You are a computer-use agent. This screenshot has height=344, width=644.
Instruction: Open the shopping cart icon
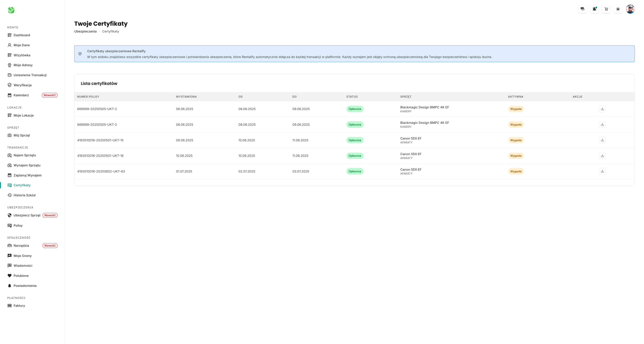pos(606,9)
